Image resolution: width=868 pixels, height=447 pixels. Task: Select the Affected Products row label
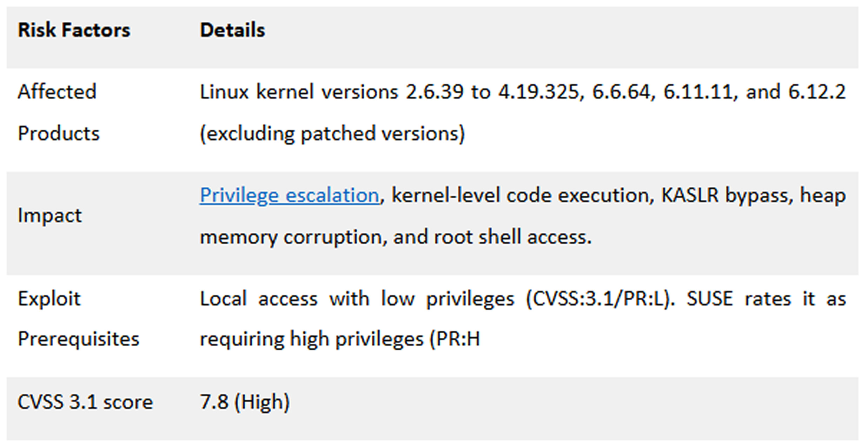59,112
